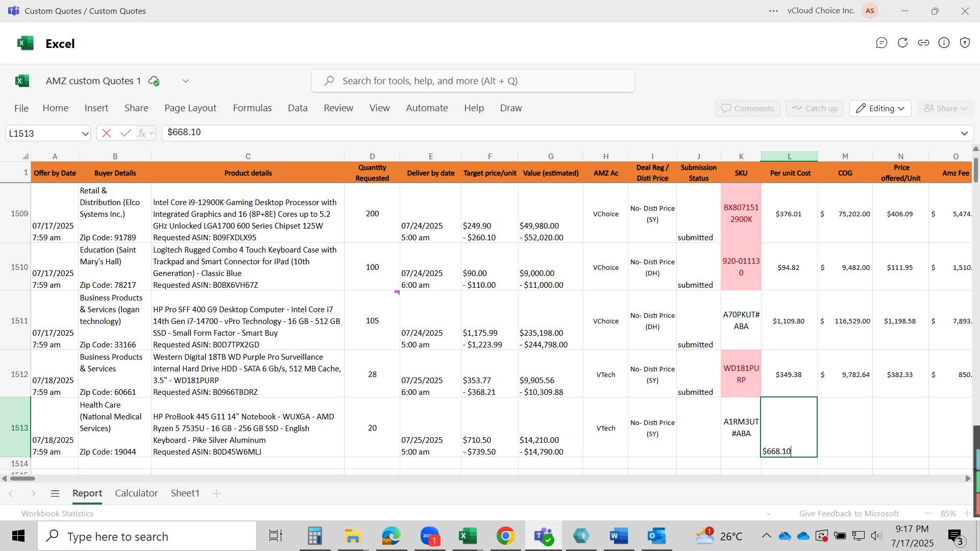Open Zoom from the taskbar
This screenshot has height=551, width=980.
pos(430,536)
